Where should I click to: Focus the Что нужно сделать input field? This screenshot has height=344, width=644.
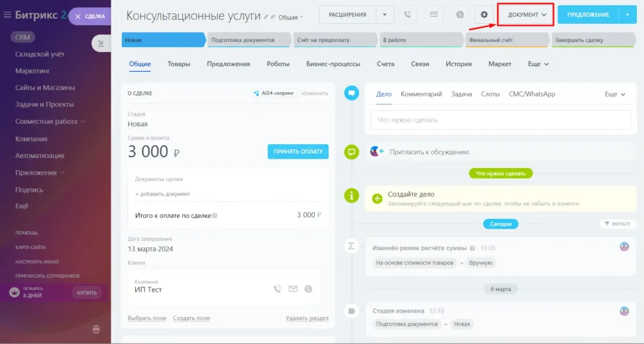[x=500, y=120]
